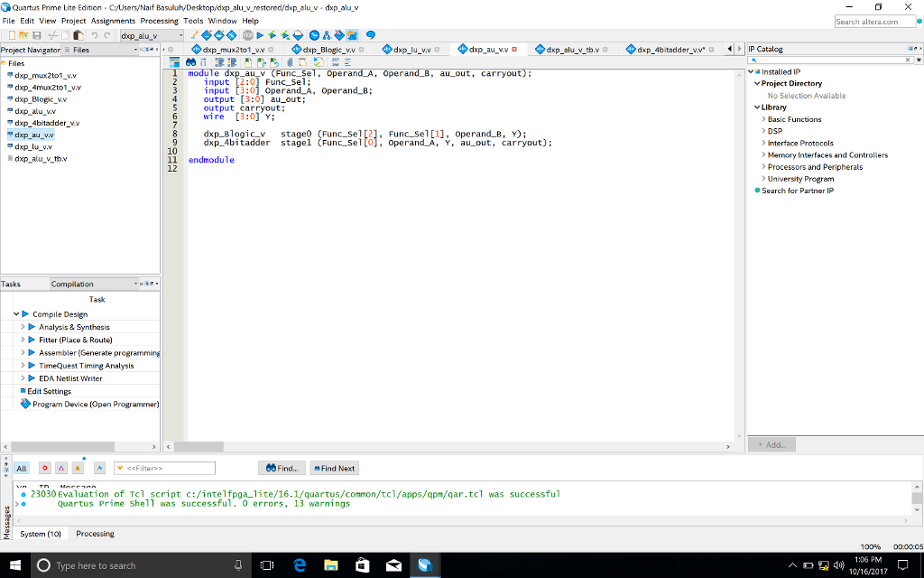The width and height of the screenshot is (924, 578).
Task: Click the Add button in IP Catalog
Action: 772,444
